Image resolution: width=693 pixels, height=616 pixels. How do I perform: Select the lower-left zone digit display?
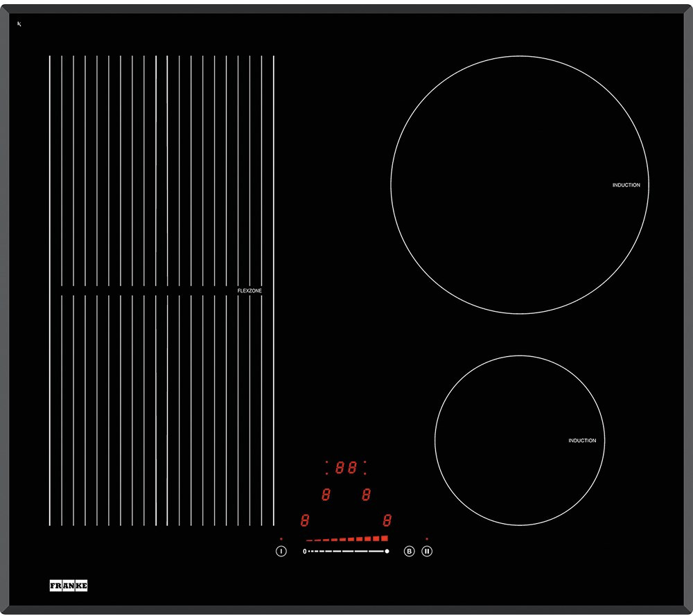tap(304, 520)
